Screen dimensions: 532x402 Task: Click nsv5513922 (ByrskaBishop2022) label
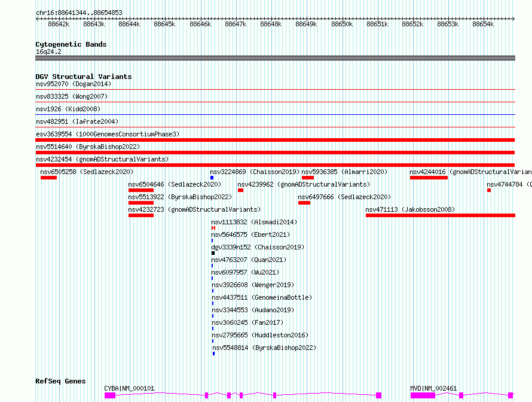click(x=180, y=197)
